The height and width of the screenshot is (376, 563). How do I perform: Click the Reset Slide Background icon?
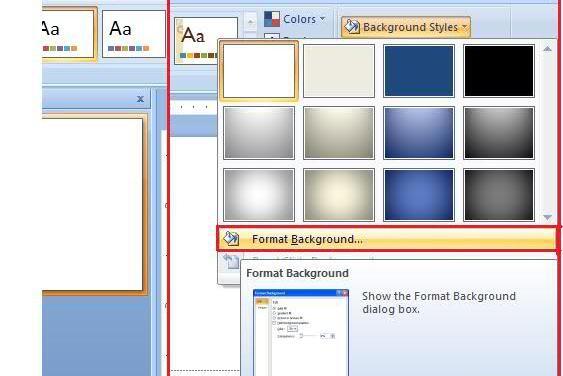point(231,261)
